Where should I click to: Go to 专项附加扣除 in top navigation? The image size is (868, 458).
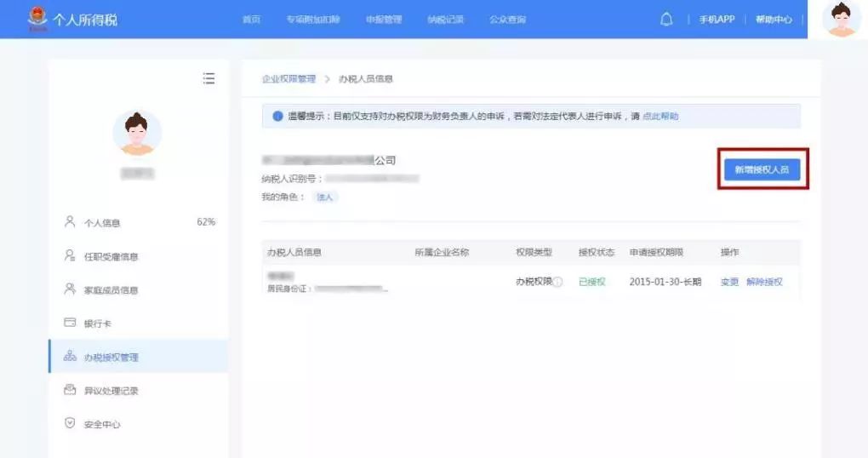(312, 20)
